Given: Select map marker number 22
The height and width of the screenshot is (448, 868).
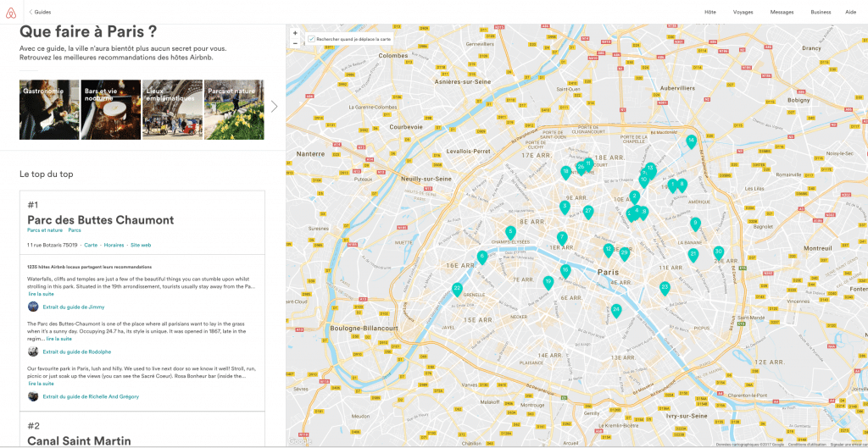Looking at the screenshot, I should click(x=457, y=290).
